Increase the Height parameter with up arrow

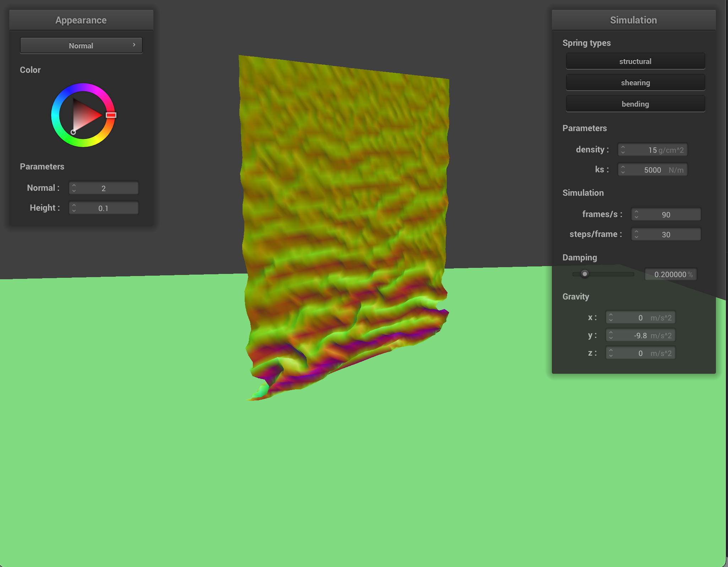74,205
